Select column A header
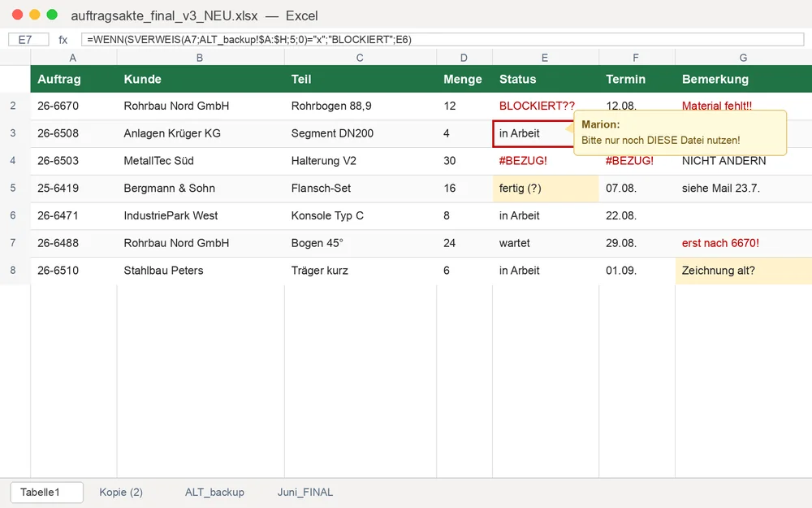Screen dimensions: 812x508 point(74,58)
